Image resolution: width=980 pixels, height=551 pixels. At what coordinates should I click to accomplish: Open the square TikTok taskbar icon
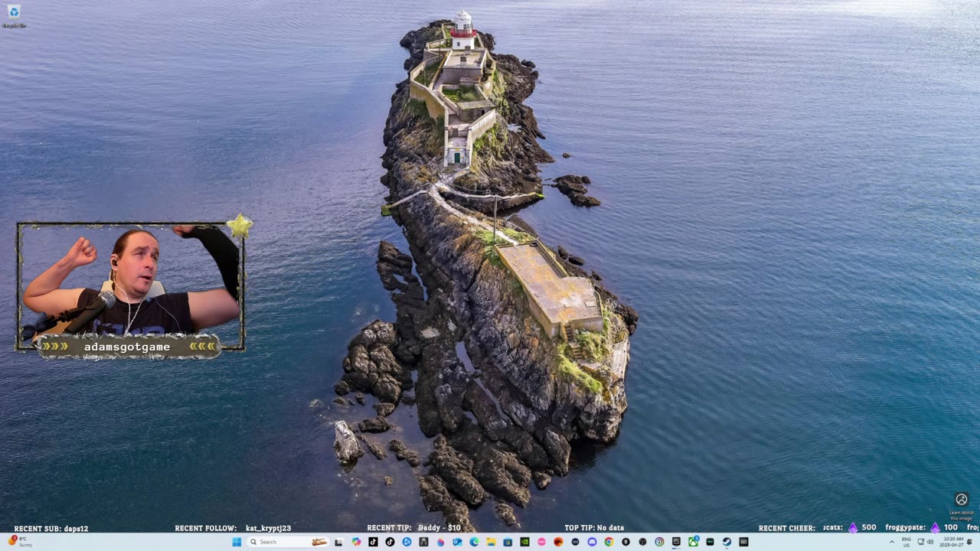tap(373, 542)
